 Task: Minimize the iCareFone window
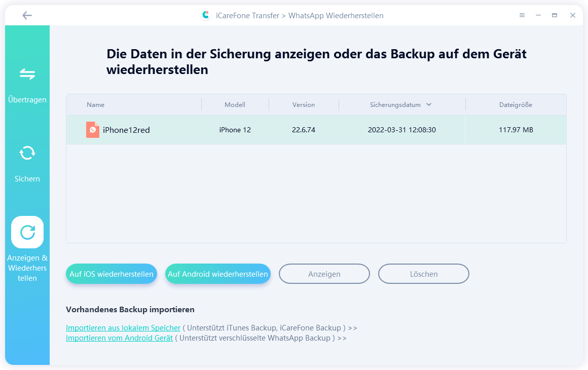tap(538, 15)
